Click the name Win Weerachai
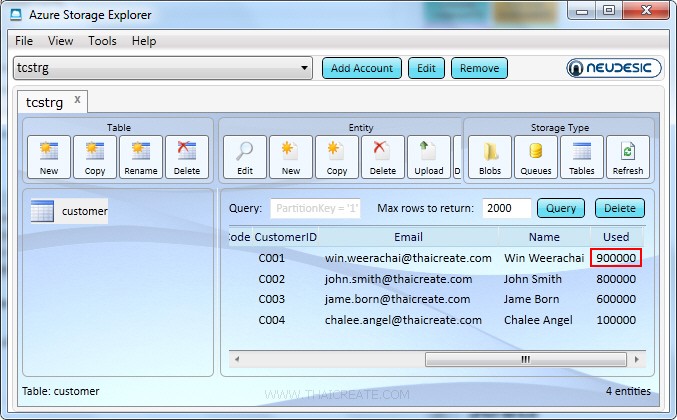 [544, 258]
